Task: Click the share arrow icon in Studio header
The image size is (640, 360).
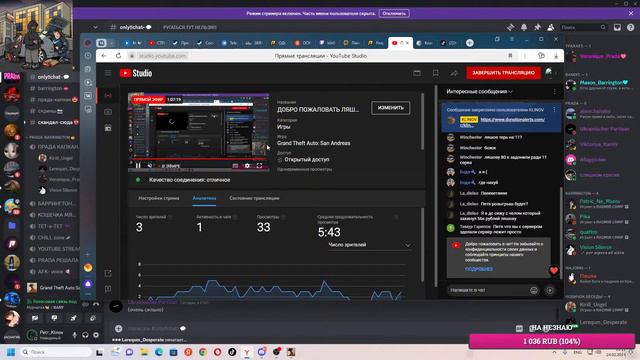Action: click(454, 73)
